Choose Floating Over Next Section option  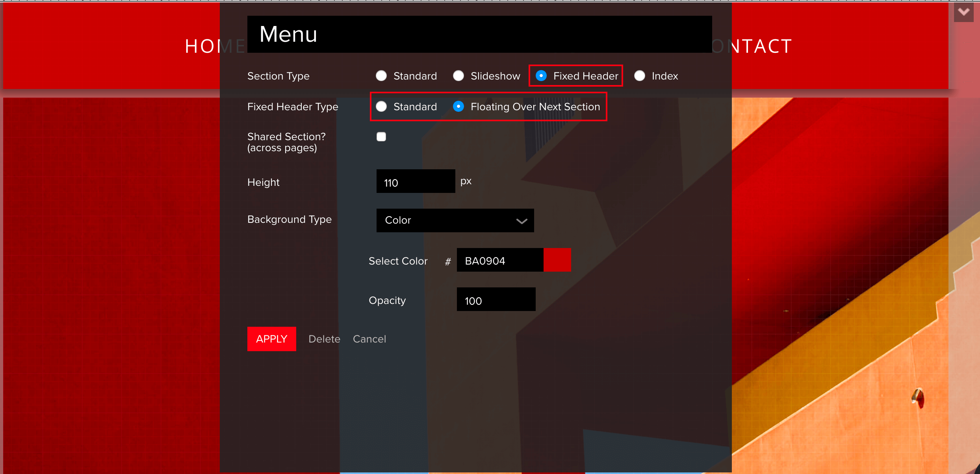[458, 106]
